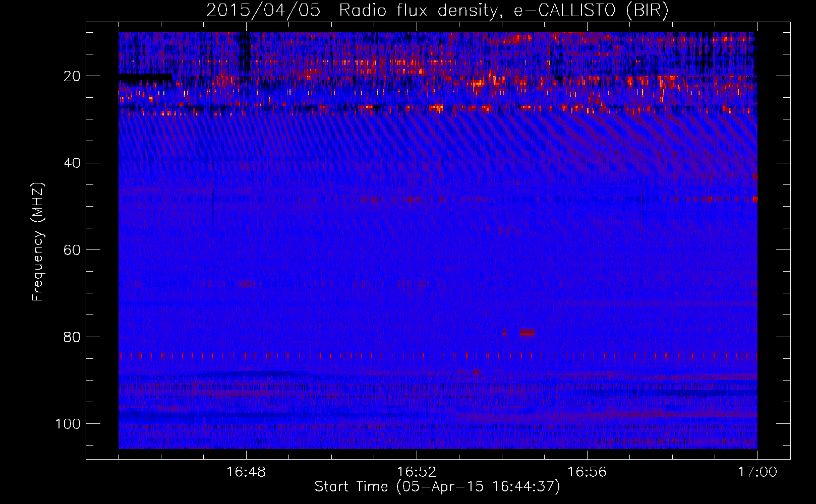Click the 80 MHz frequency tick label
Screen dimensions: 816x504
point(72,337)
